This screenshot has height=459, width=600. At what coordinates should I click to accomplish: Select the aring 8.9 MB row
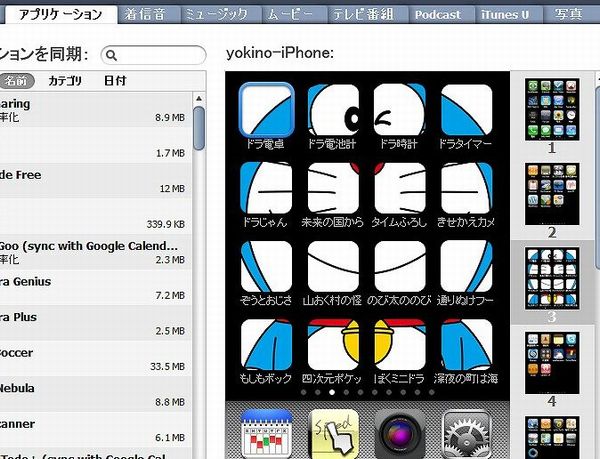pos(96,110)
